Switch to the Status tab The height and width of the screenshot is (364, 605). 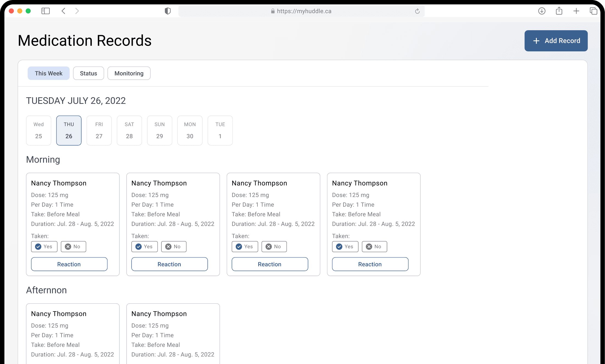[88, 73]
